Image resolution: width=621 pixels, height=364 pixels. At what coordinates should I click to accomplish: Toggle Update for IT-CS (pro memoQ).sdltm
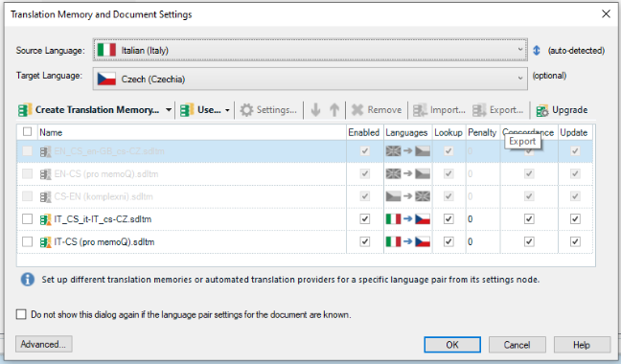click(575, 241)
